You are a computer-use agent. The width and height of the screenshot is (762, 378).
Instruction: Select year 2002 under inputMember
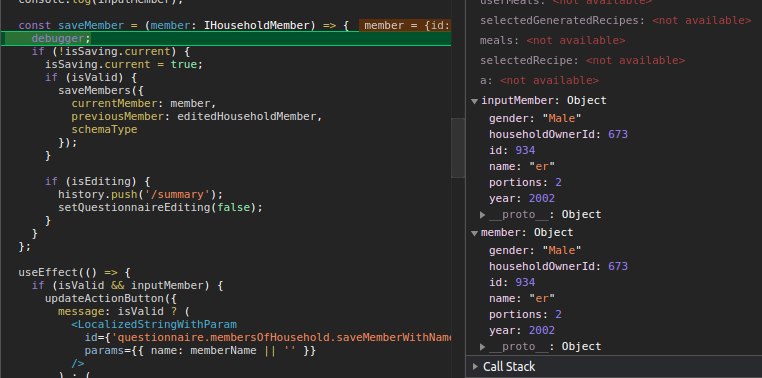(x=522, y=198)
